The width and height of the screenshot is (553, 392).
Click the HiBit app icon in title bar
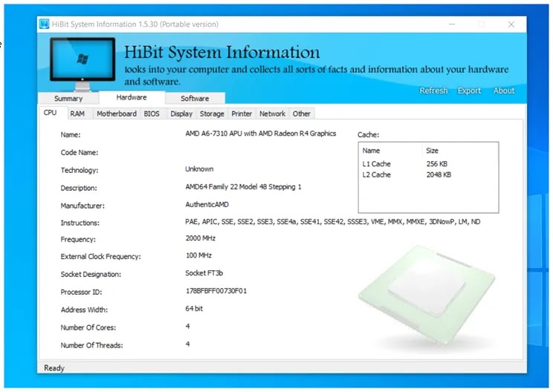coord(44,24)
